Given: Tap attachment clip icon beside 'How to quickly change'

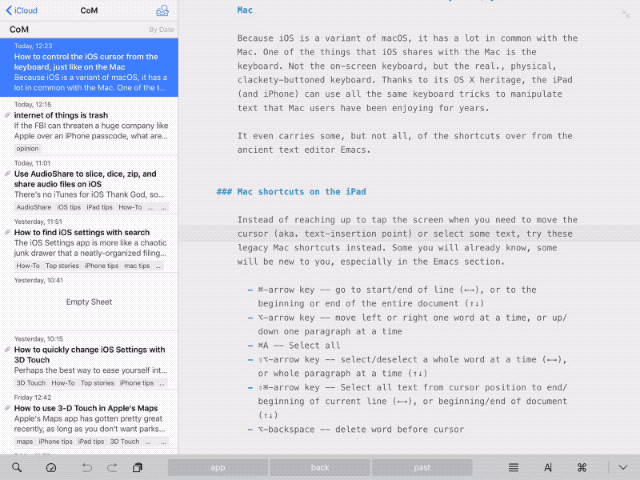Looking at the screenshot, I should (x=7, y=350).
